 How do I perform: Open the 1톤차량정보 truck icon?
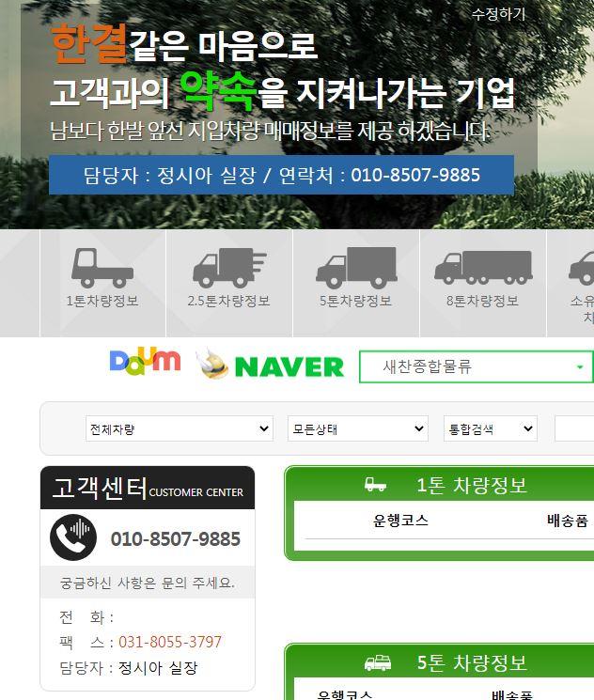pos(102,268)
